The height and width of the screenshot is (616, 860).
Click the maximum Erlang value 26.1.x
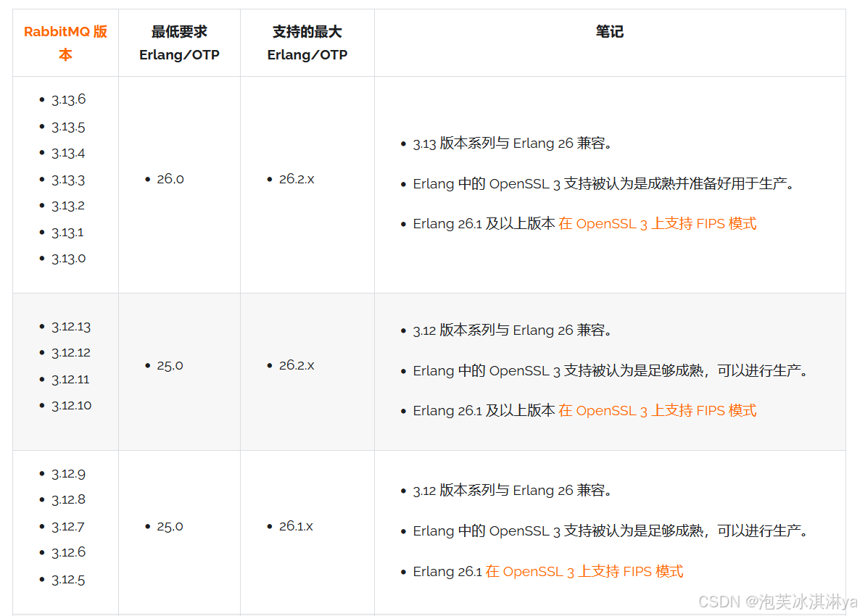click(x=296, y=526)
